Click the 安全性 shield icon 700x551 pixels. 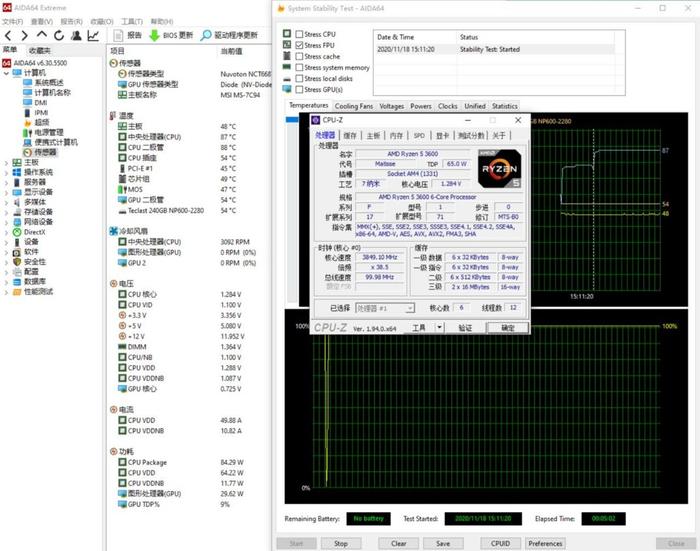click(x=17, y=262)
